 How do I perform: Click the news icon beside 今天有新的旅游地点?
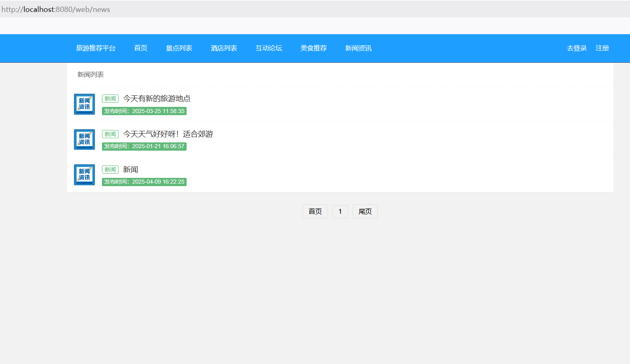pos(84,104)
